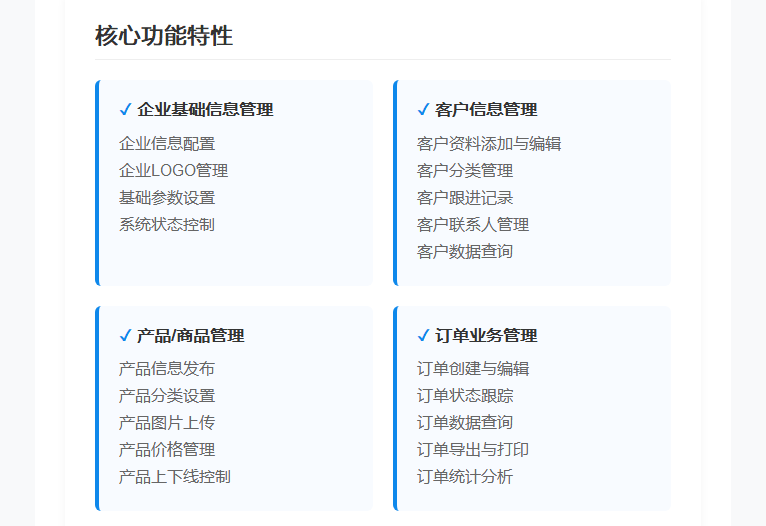
Task: Click the checkmark icon beside 企业基础信息管理
Action: coord(126,109)
